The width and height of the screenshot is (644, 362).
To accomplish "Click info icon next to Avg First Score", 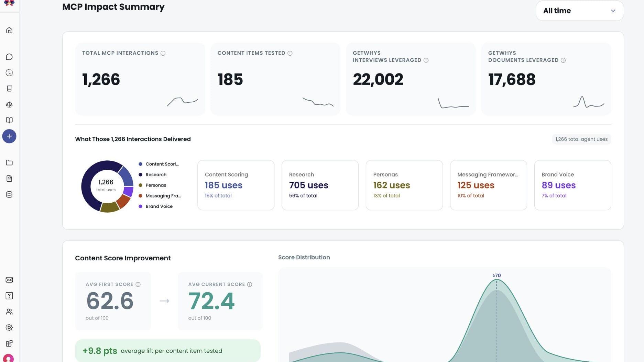I will (x=138, y=284).
